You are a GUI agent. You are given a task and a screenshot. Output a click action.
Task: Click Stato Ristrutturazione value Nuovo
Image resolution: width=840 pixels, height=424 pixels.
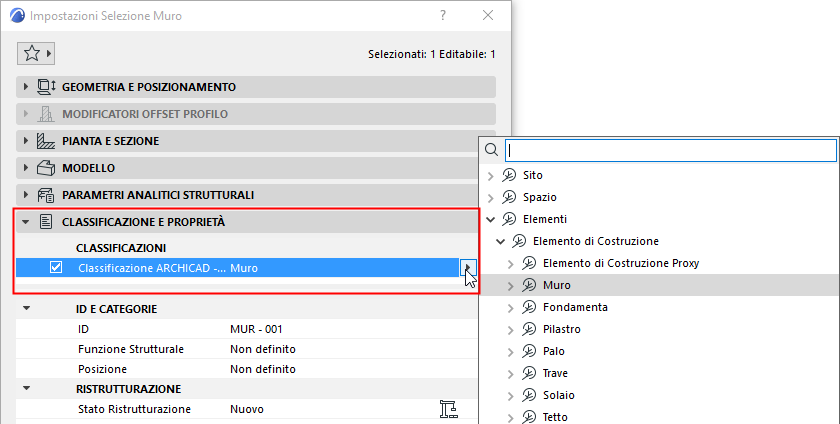tap(247, 409)
